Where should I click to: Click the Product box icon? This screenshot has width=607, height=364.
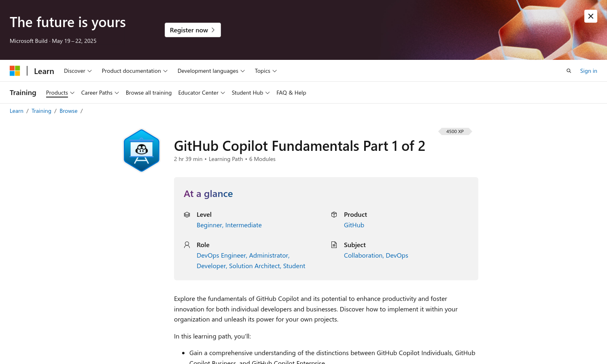334,214
